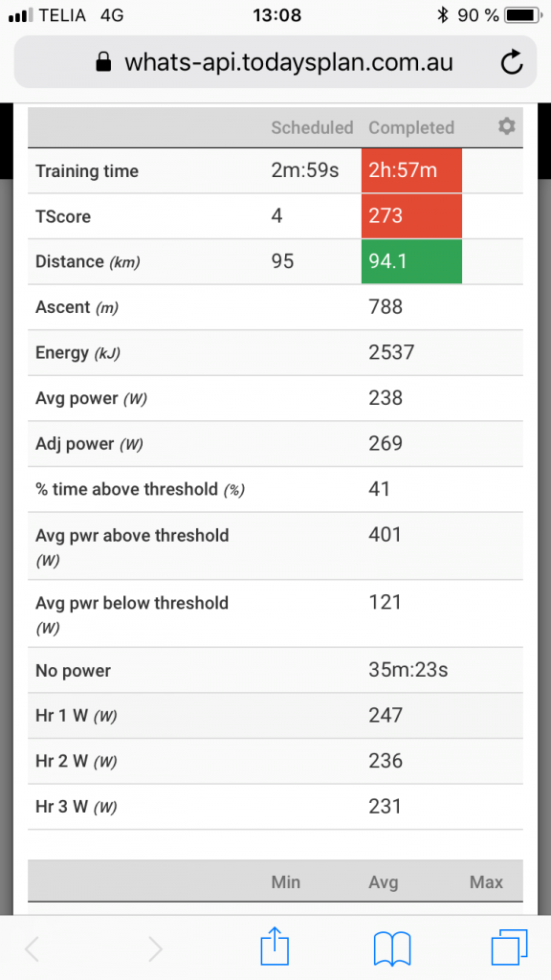Select the whats-api.todaysplan.com.au address field
This screenshot has height=980, width=551.
(275, 62)
